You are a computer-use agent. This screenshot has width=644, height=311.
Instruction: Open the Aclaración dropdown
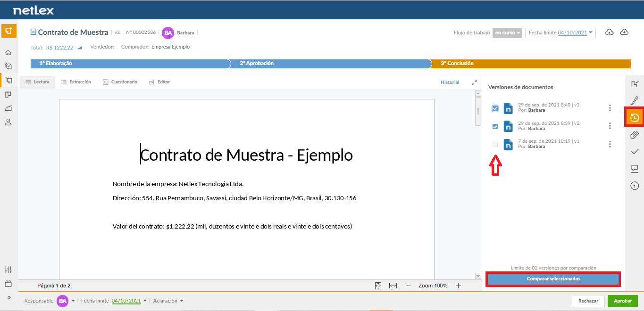click(x=168, y=301)
